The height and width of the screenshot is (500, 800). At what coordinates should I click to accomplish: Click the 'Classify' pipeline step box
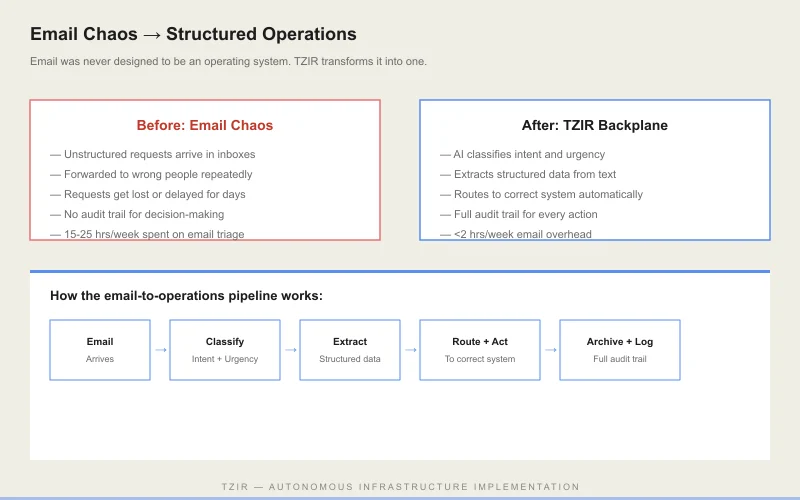(225, 350)
